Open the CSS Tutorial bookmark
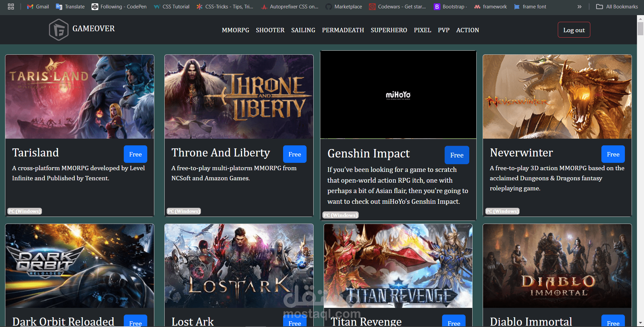 [x=171, y=6]
